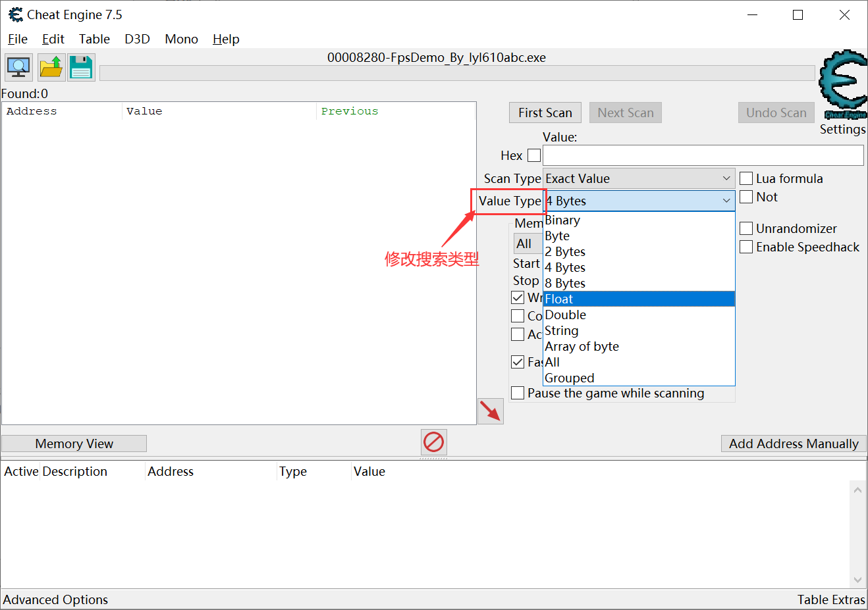Open Advanced Options
Screen dimensions: 868x610
[56, 599]
